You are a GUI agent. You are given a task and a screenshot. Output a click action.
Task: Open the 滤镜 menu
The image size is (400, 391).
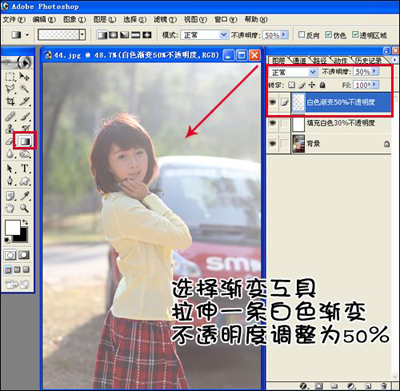click(x=165, y=20)
